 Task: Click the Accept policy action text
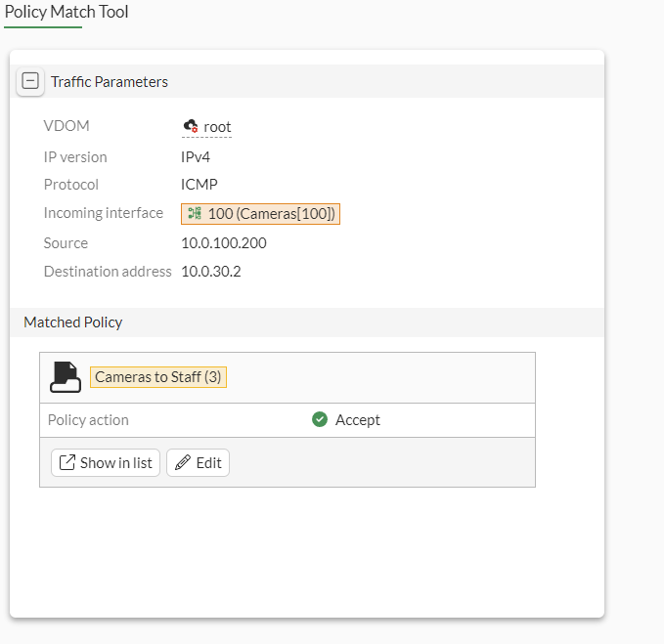pos(358,419)
